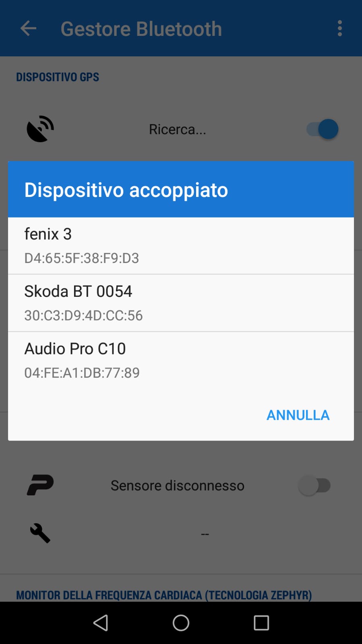Tap the Sensore disconnesso label
The height and width of the screenshot is (644, 362).
pos(177,485)
